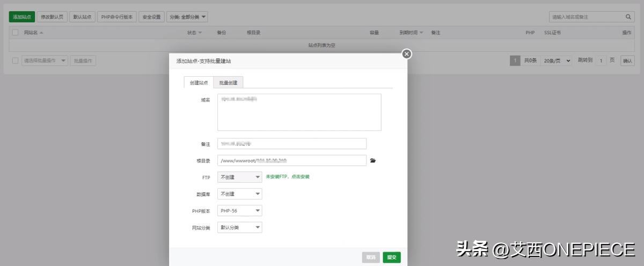Click inside the 域名 textarea
This screenshot has width=644, height=266.
point(299,112)
